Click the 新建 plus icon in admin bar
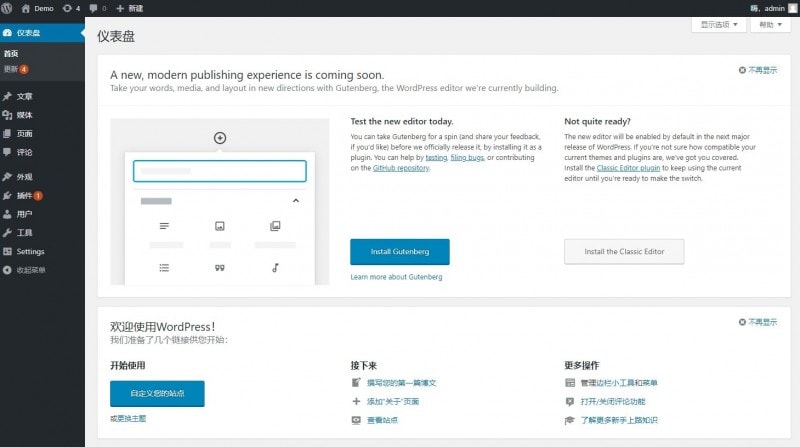 121,8
